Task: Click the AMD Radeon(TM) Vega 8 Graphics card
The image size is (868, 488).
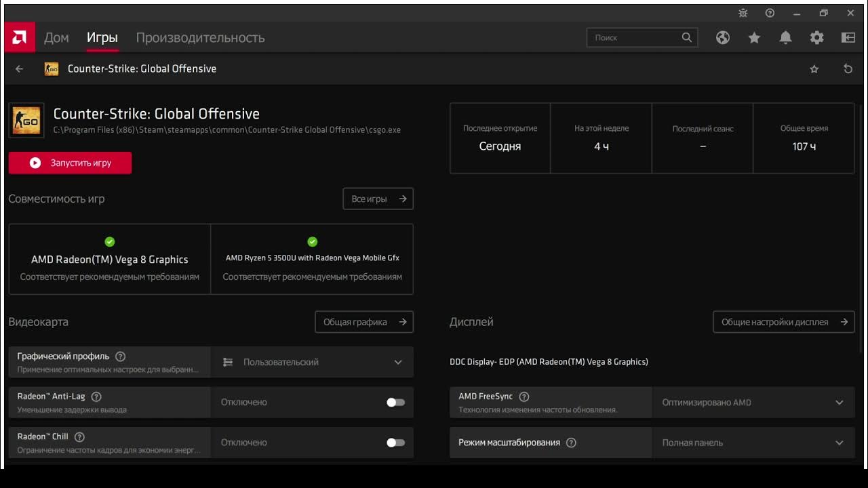Action: [x=110, y=259]
